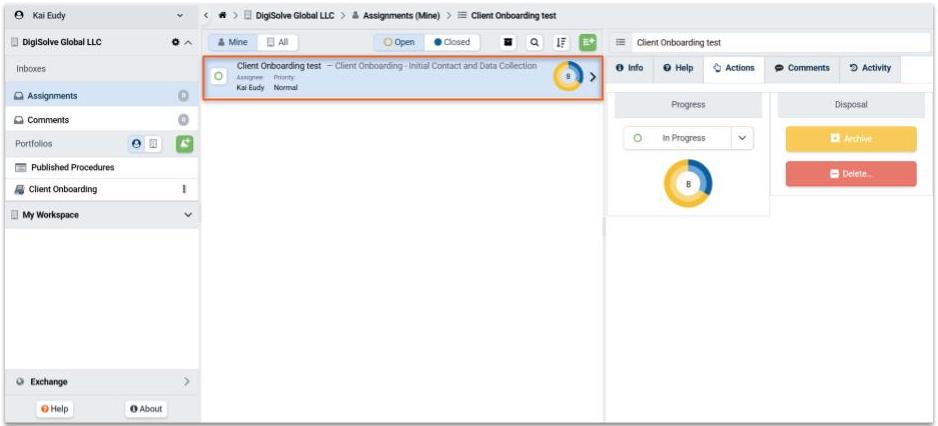Image resolution: width=938 pixels, height=426 pixels.
Task: Click the green add assignment icon
Action: point(587,43)
